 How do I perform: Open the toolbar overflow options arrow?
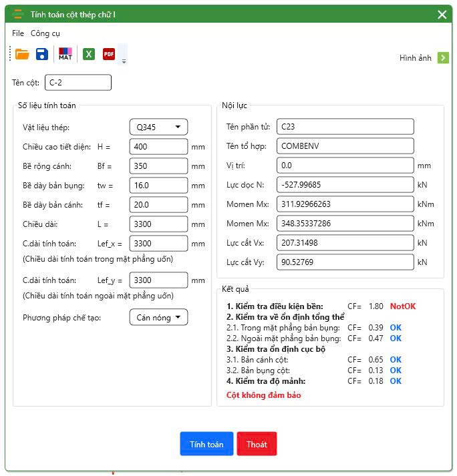(x=124, y=61)
